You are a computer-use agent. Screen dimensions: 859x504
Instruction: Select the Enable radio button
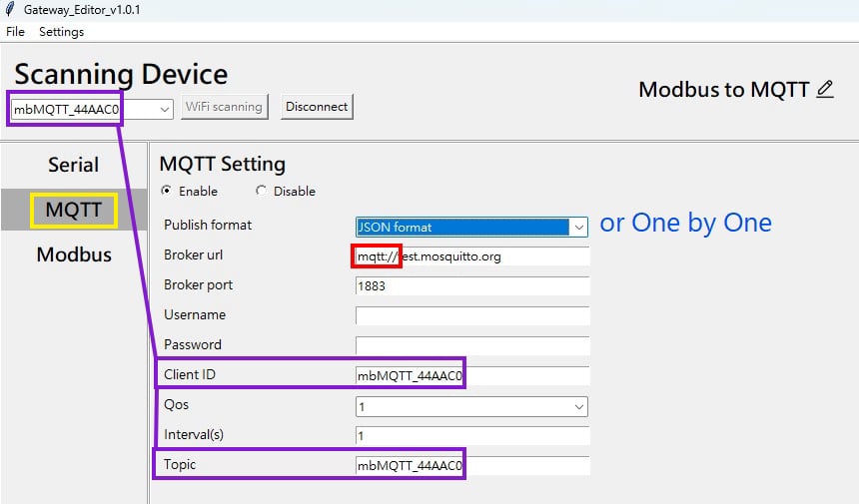166,191
